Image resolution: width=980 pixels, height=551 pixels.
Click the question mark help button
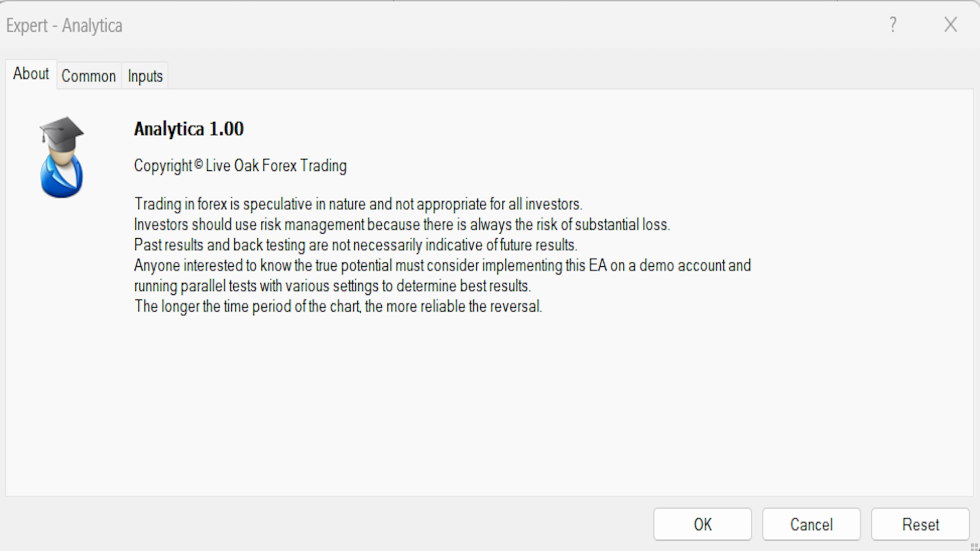(x=893, y=24)
